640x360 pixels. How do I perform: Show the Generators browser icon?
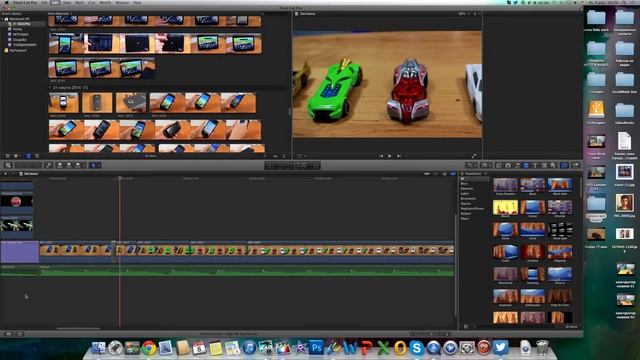tap(544, 165)
